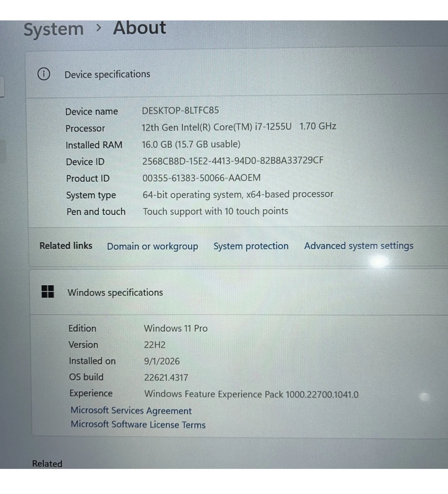
Task: Select processor value i7-1255U 1.70 GHz
Action: (x=239, y=127)
